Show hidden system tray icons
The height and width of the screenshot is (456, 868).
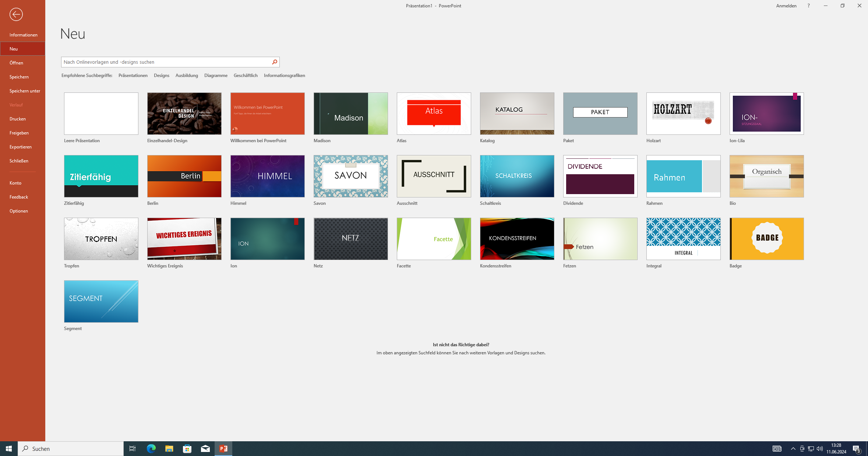pyautogui.click(x=793, y=448)
